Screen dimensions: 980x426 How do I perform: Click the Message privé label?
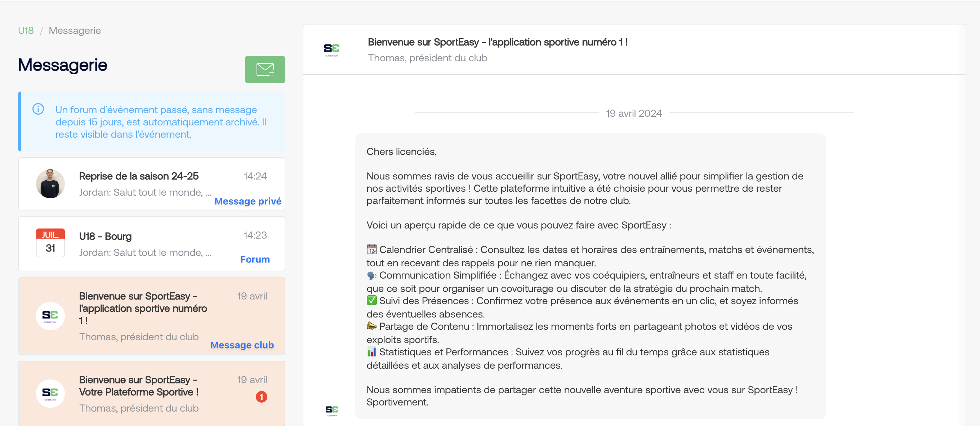[248, 201]
